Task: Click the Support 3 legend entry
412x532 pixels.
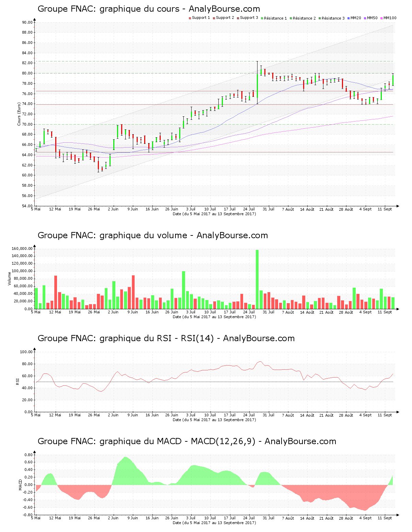Action: coord(248,18)
